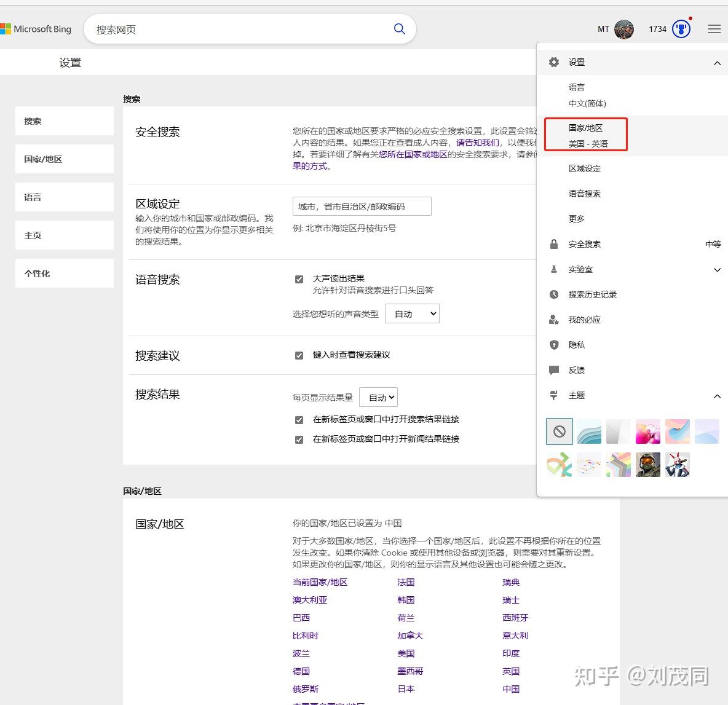Click the search magnifier icon
Viewport: 728px width, 705px height.
click(x=399, y=28)
